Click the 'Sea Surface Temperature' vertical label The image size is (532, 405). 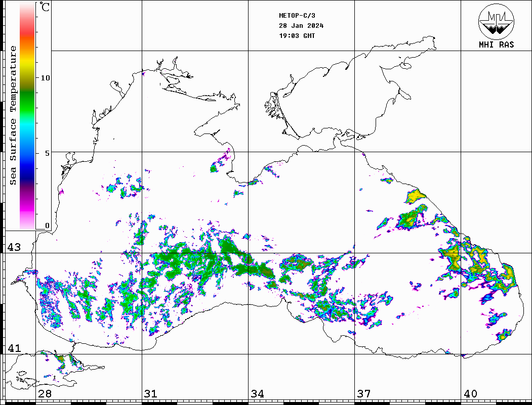[13, 116]
